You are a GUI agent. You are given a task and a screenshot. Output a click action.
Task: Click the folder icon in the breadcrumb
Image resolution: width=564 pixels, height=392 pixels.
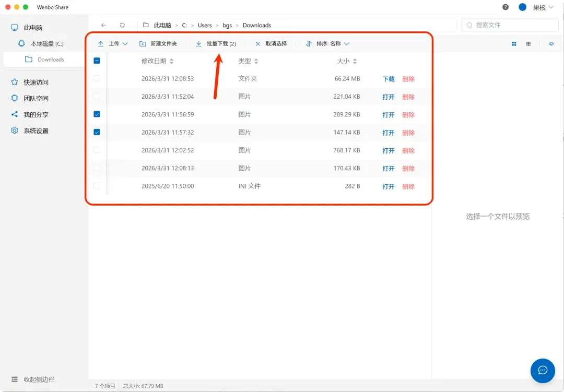click(146, 25)
